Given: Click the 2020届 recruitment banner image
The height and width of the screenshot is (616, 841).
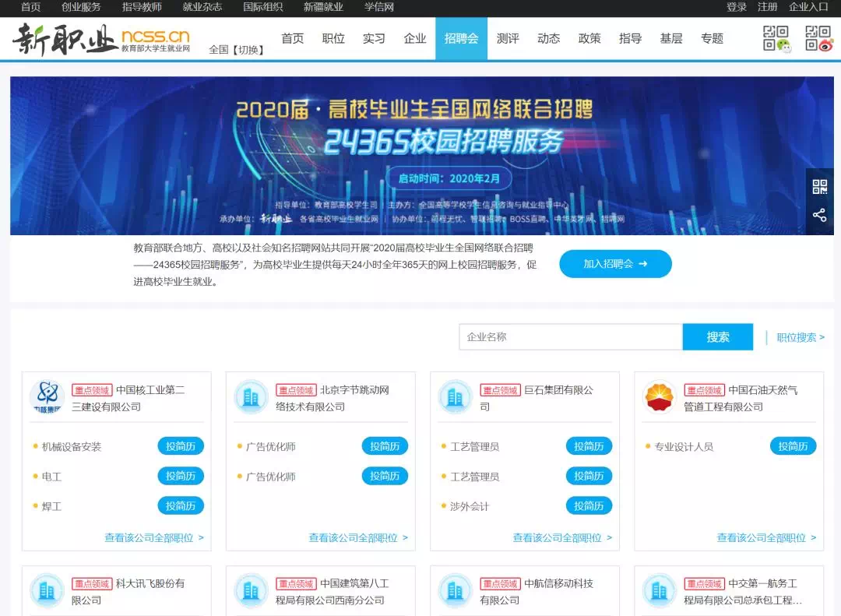Looking at the screenshot, I should click(421, 156).
